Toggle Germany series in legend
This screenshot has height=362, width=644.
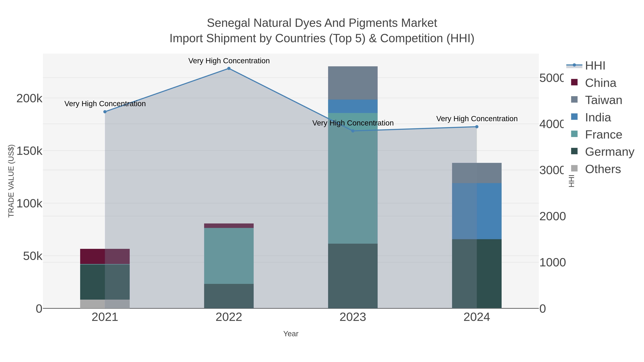coord(602,152)
